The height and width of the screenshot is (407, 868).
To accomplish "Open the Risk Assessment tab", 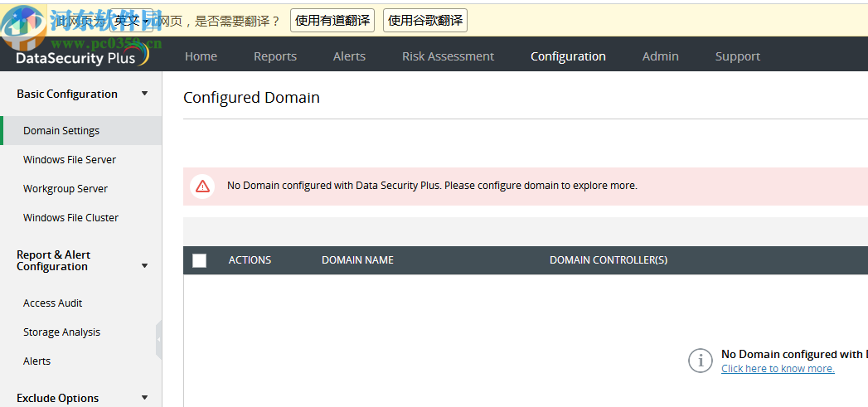I will coord(448,56).
